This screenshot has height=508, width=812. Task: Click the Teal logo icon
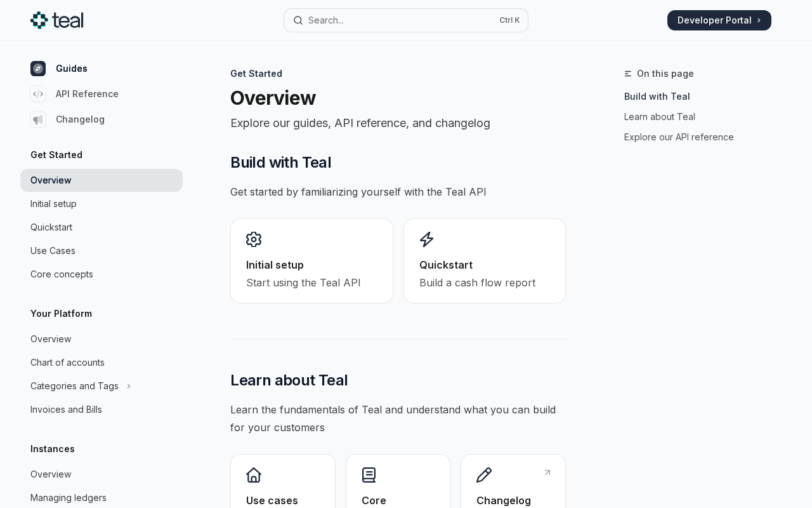39,20
